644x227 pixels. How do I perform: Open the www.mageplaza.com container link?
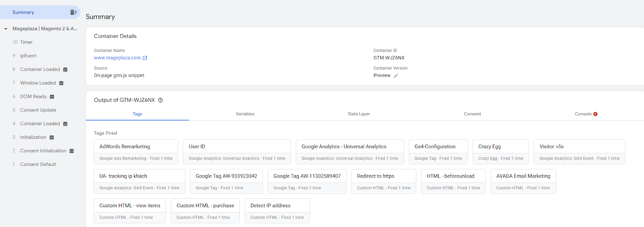pyautogui.click(x=117, y=58)
